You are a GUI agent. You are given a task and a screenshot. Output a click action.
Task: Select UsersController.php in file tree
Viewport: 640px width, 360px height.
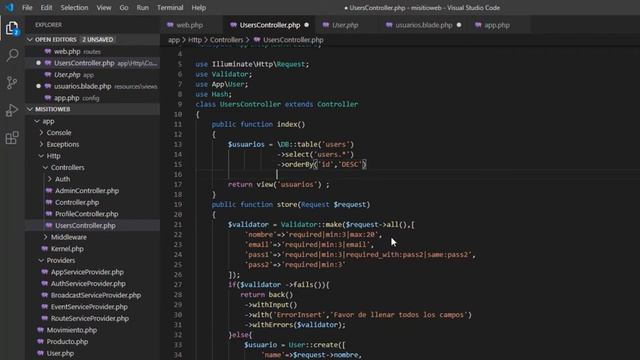point(85,225)
